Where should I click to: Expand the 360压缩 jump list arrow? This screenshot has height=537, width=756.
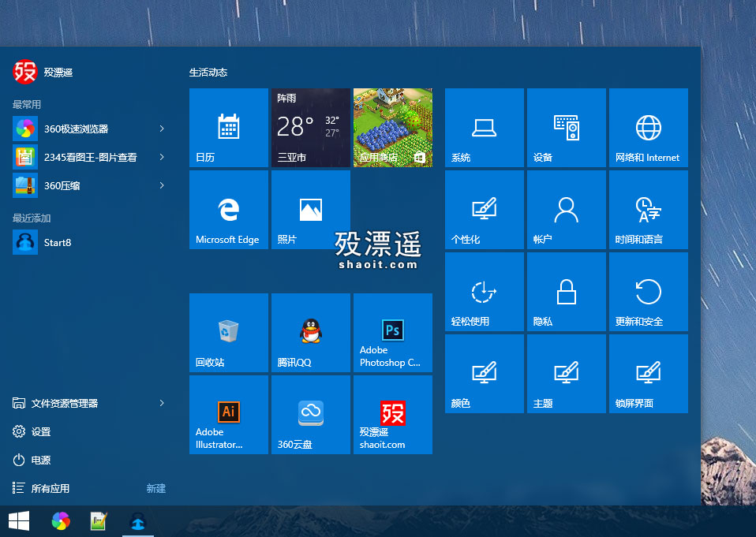(x=162, y=185)
